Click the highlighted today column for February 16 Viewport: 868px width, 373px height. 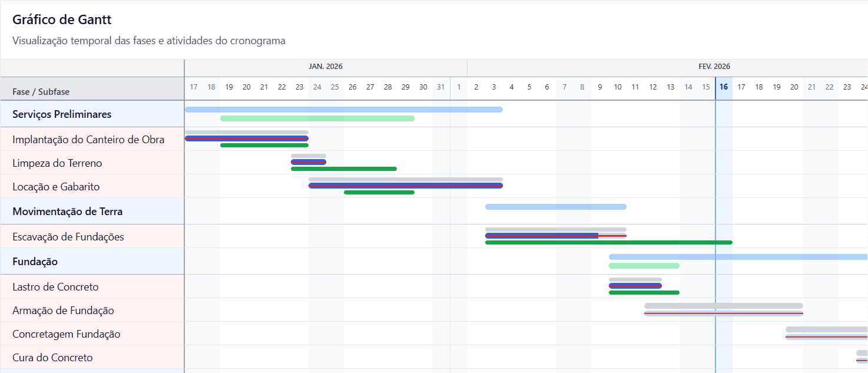723,87
